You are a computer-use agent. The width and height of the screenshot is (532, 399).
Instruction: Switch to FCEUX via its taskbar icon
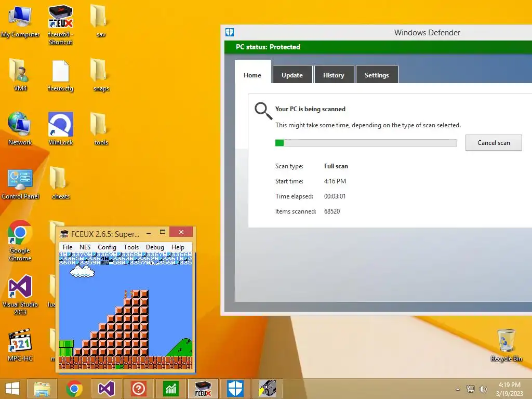pyautogui.click(x=203, y=389)
